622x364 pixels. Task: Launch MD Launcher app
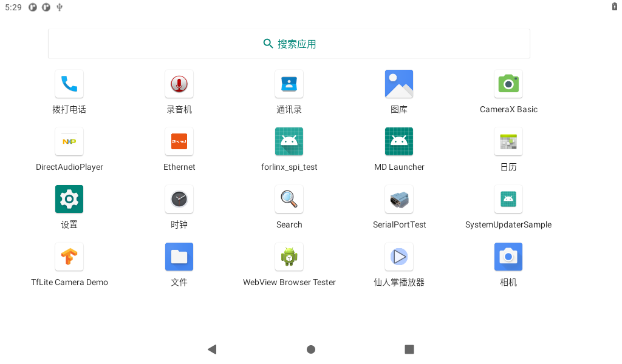[x=399, y=141]
